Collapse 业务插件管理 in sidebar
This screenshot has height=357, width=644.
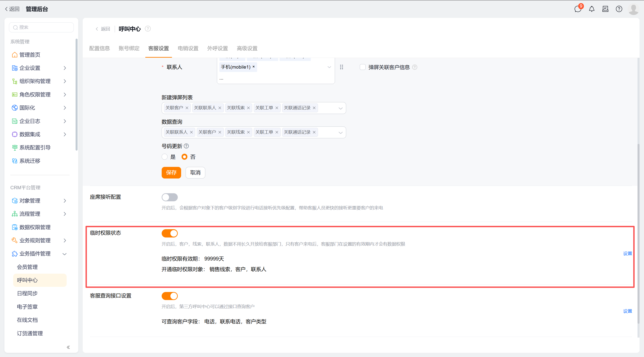[x=64, y=254]
